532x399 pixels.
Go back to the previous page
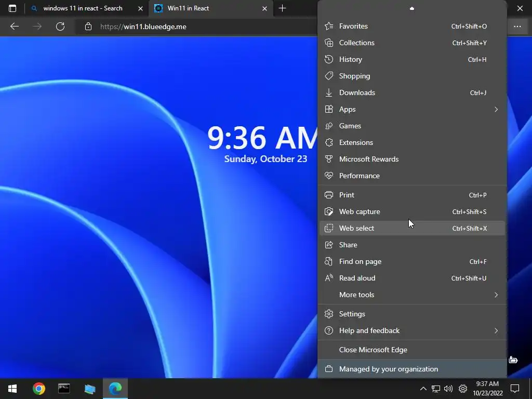click(x=14, y=26)
